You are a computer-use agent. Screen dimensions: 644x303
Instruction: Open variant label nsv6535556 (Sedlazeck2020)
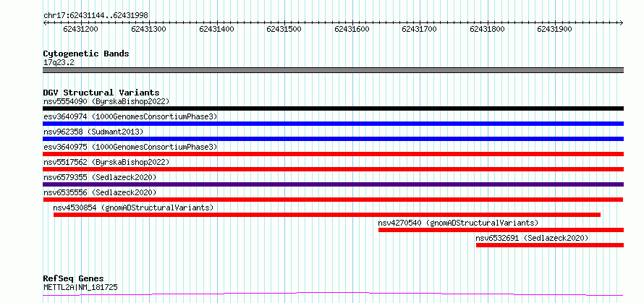100,192
